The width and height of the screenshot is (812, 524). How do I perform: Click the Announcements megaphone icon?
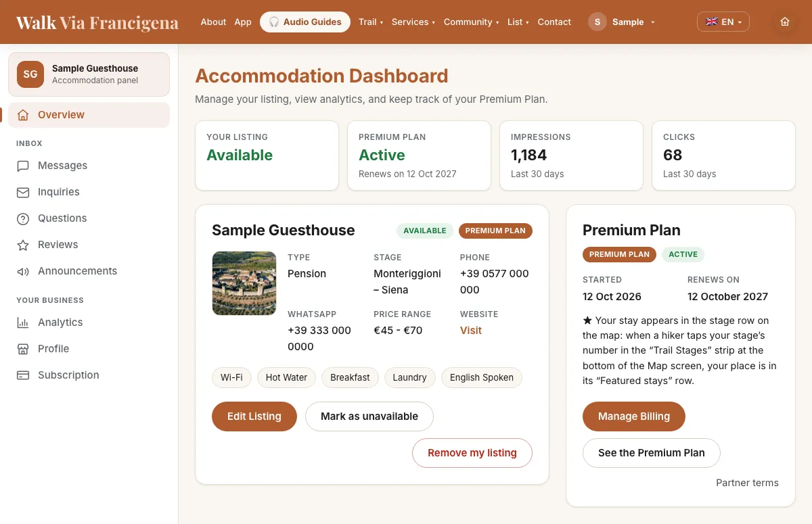pos(23,271)
